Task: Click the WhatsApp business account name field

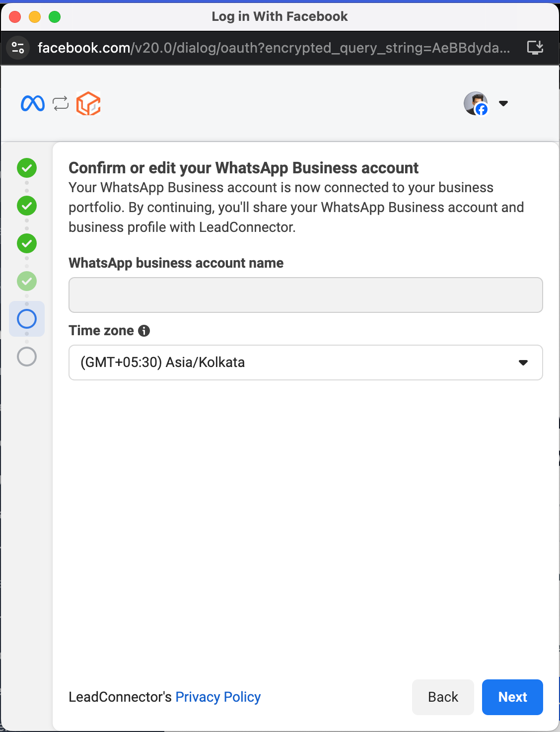Action: [306, 295]
